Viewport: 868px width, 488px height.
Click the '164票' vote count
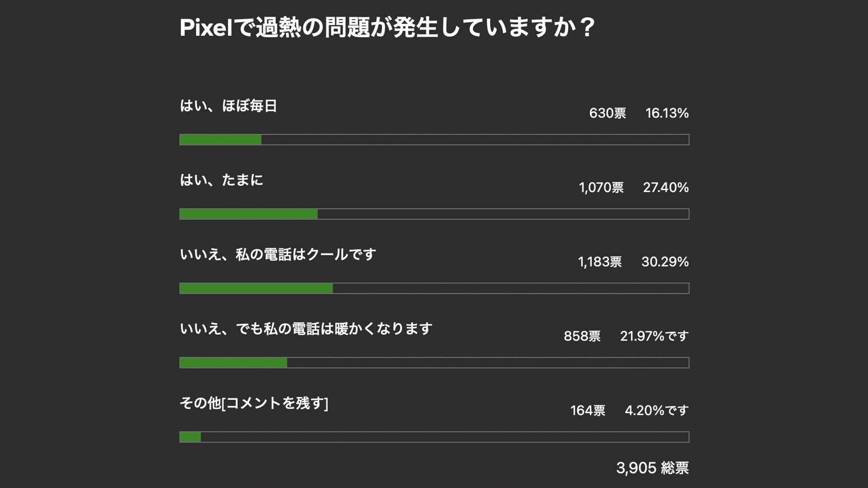coord(587,411)
